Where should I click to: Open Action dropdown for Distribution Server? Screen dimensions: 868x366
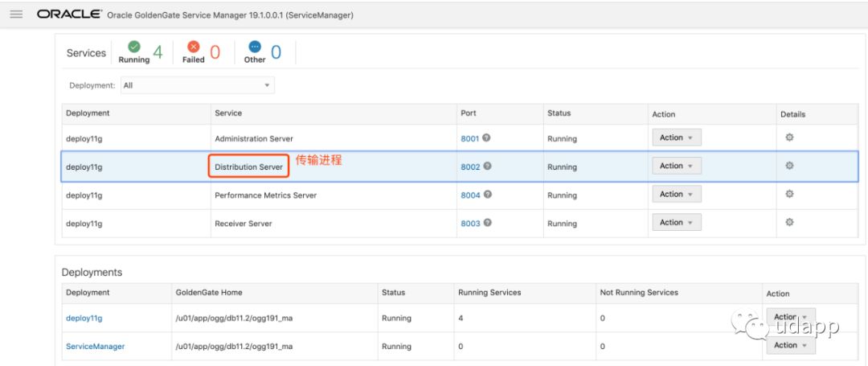(x=676, y=166)
